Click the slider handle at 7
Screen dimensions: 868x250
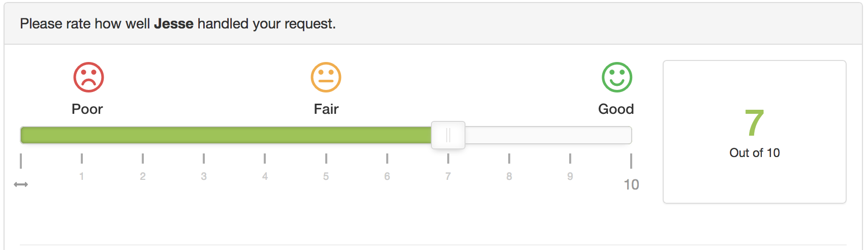(448, 135)
